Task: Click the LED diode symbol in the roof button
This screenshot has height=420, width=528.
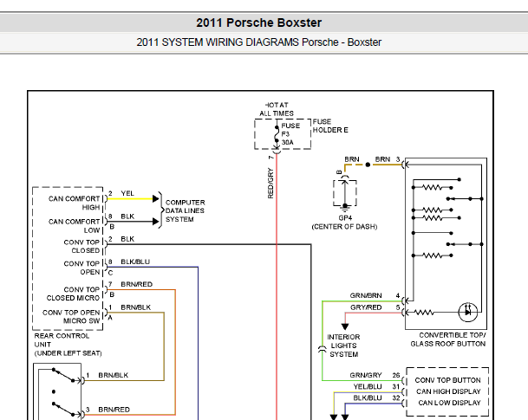Action: click(467, 313)
